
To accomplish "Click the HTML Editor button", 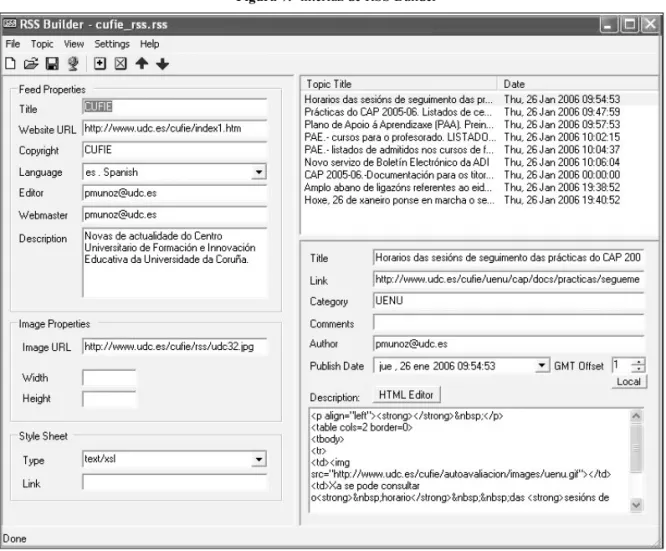I will [406, 395].
